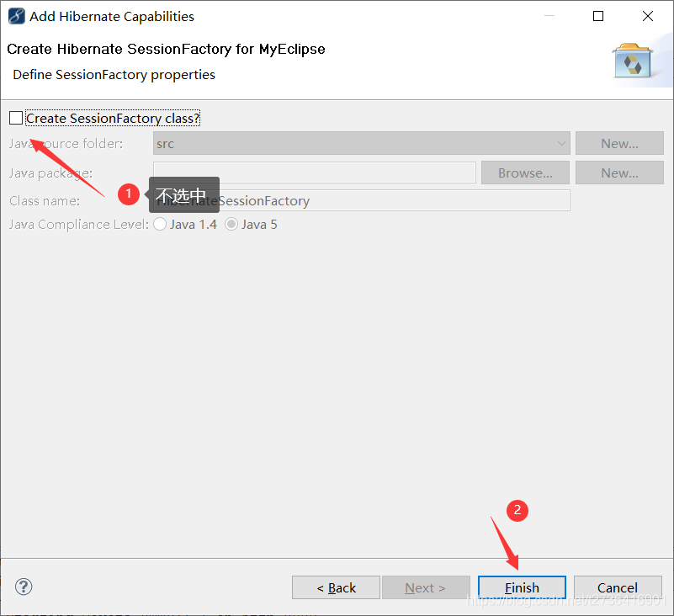This screenshot has width=674, height=616.
Task: Tick the Create SessionFactory class checkbox
Action: [16, 118]
